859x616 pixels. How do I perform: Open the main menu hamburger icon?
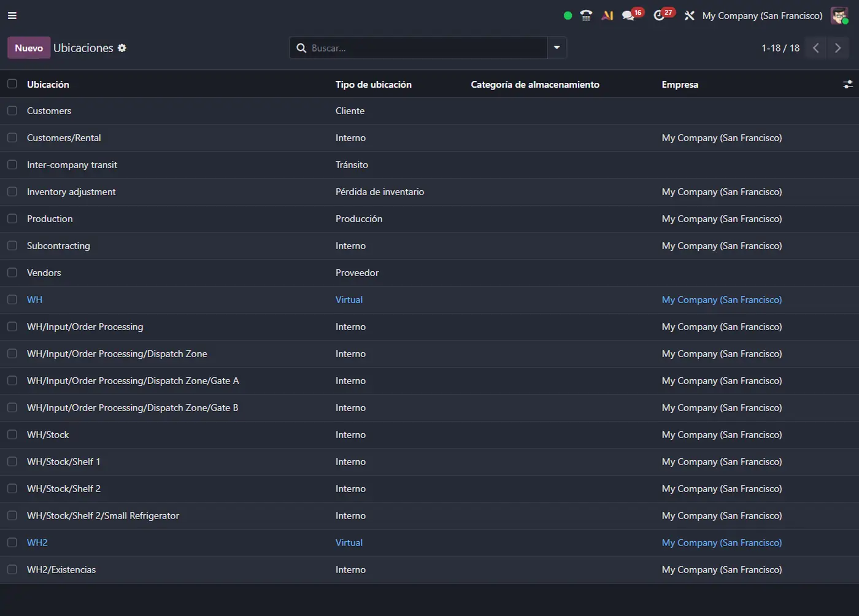pos(12,16)
